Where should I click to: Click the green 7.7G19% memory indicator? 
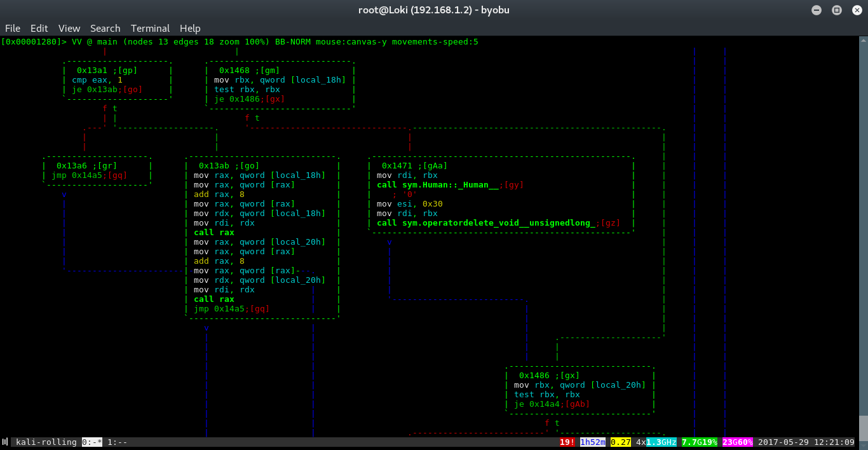pos(700,442)
